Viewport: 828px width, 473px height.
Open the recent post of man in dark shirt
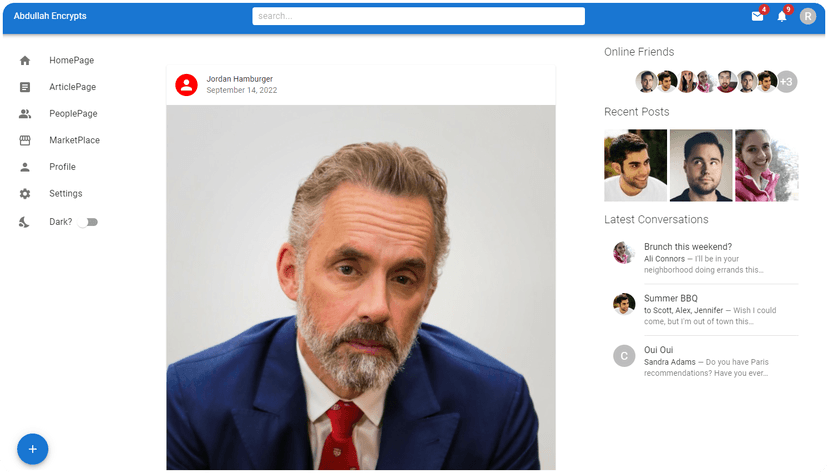[x=701, y=165]
